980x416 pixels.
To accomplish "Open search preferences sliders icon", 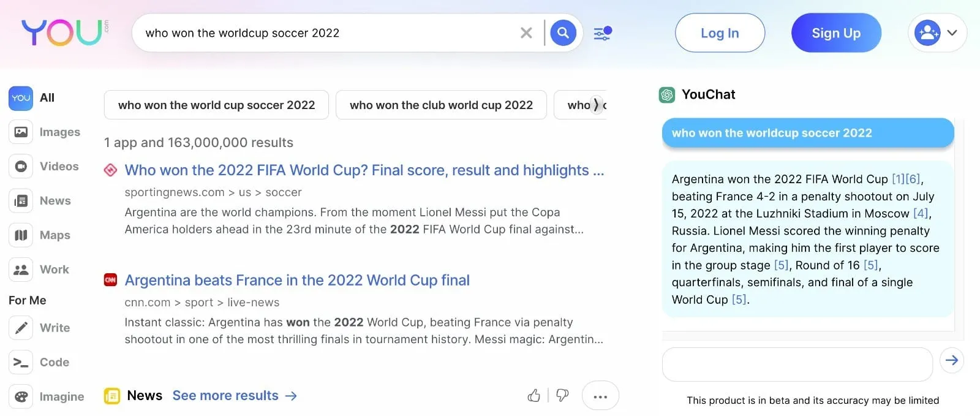I will click(x=602, y=33).
